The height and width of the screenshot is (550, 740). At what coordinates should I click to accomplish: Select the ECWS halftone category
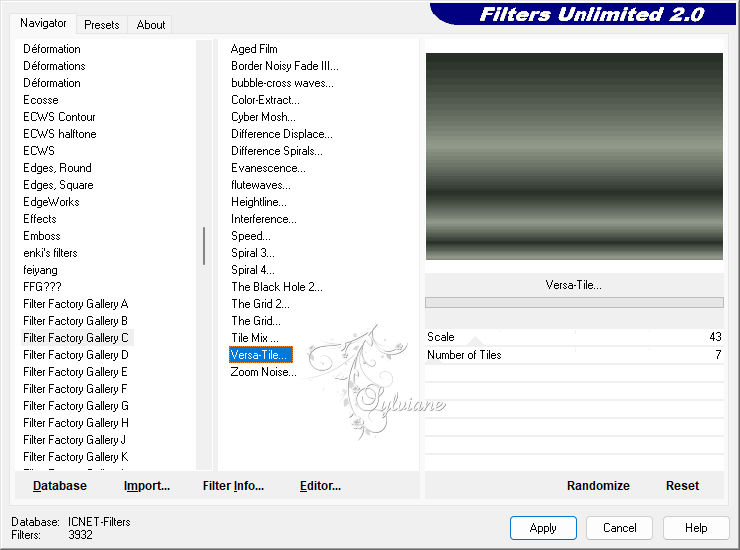click(x=60, y=134)
